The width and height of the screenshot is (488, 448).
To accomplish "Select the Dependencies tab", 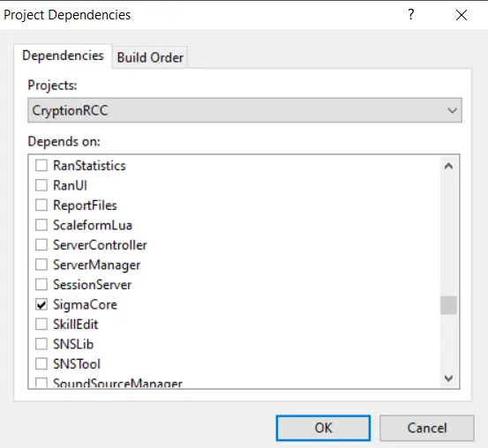I will 63,56.
